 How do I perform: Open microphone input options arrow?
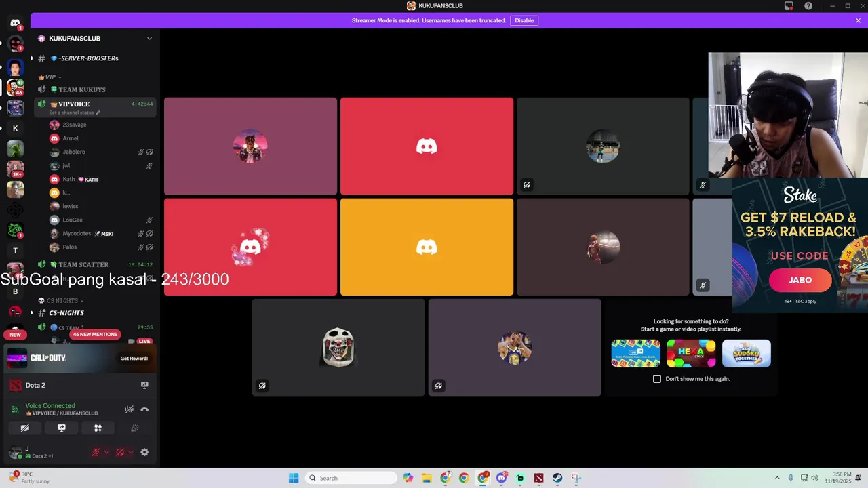[106, 452]
